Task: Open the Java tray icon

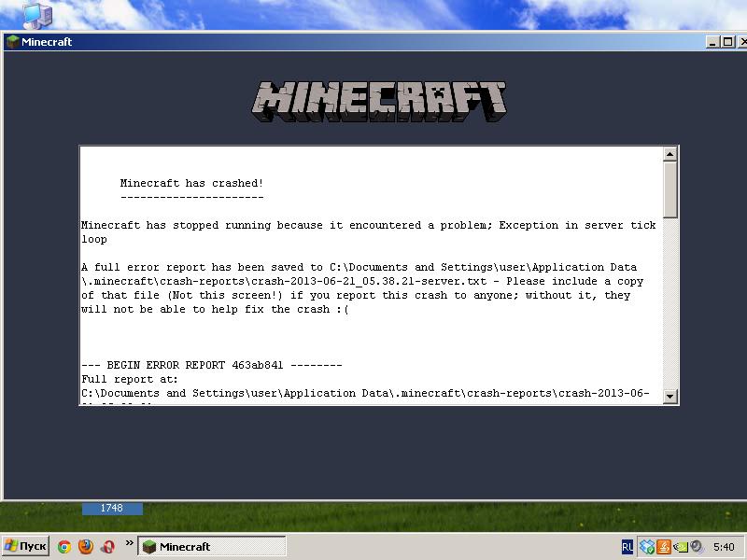Action: (663, 547)
